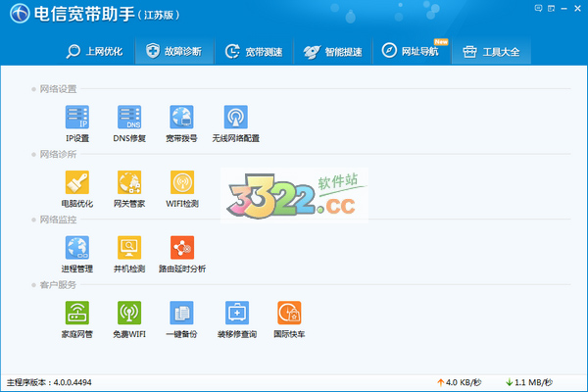This screenshot has height=392, width=588.
Task: Start the WIFI检测 tool
Action: pos(182,189)
